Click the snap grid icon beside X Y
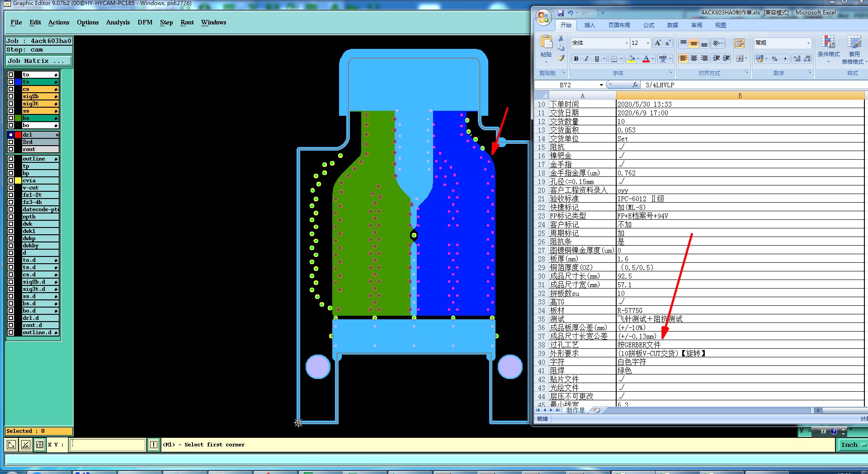The height and width of the screenshot is (474, 868). tap(40, 445)
